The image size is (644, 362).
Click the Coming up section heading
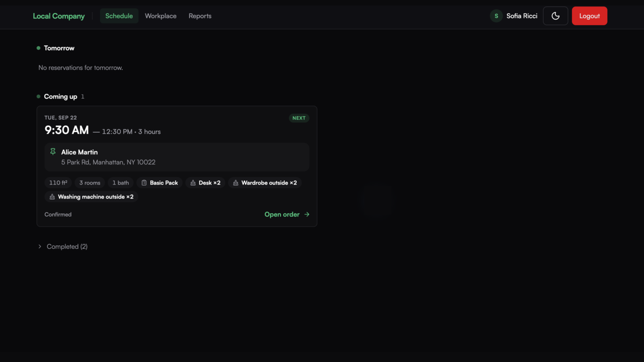coord(60,97)
